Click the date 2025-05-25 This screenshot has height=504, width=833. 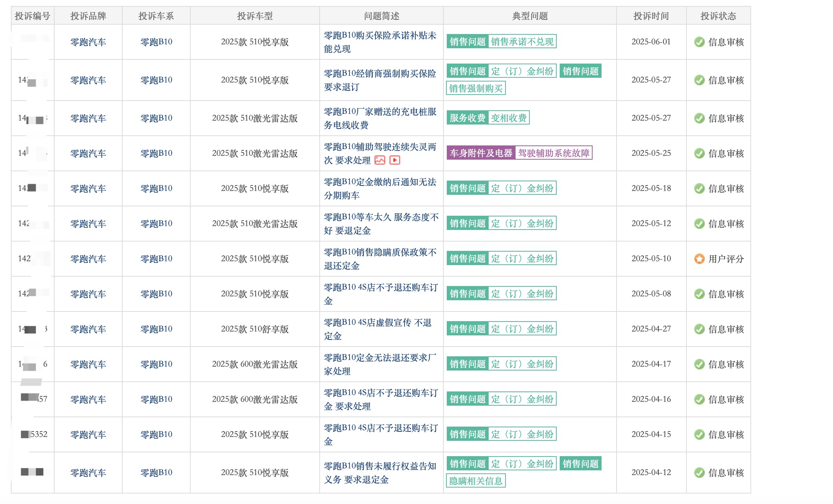tap(651, 153)
